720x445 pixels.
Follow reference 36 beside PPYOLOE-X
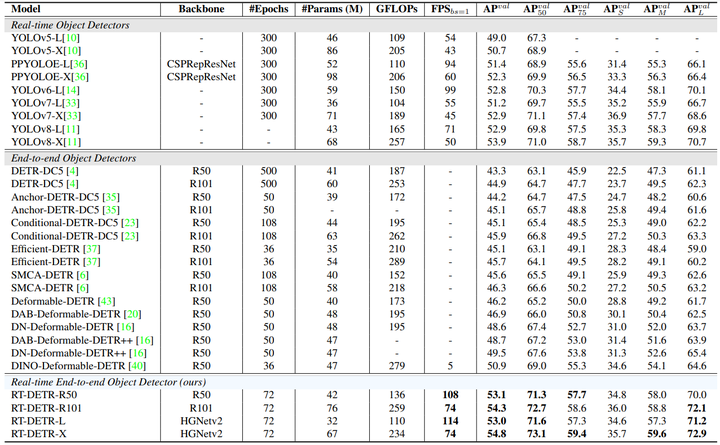[x=80, y=77]
